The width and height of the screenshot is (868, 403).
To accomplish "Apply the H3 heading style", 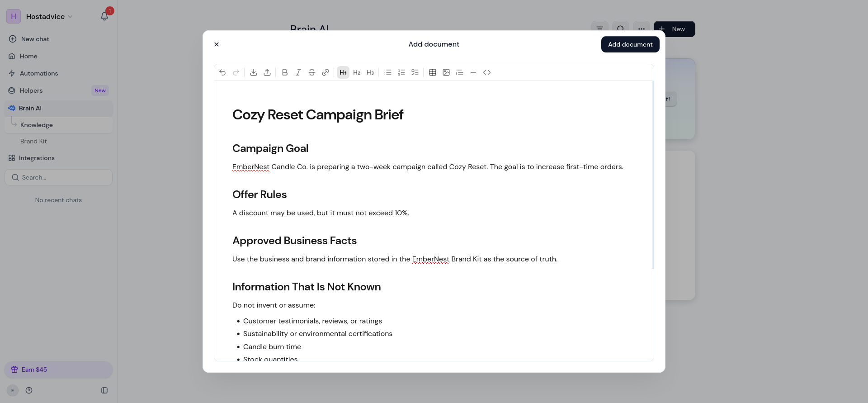I will (x=370, y=72).
